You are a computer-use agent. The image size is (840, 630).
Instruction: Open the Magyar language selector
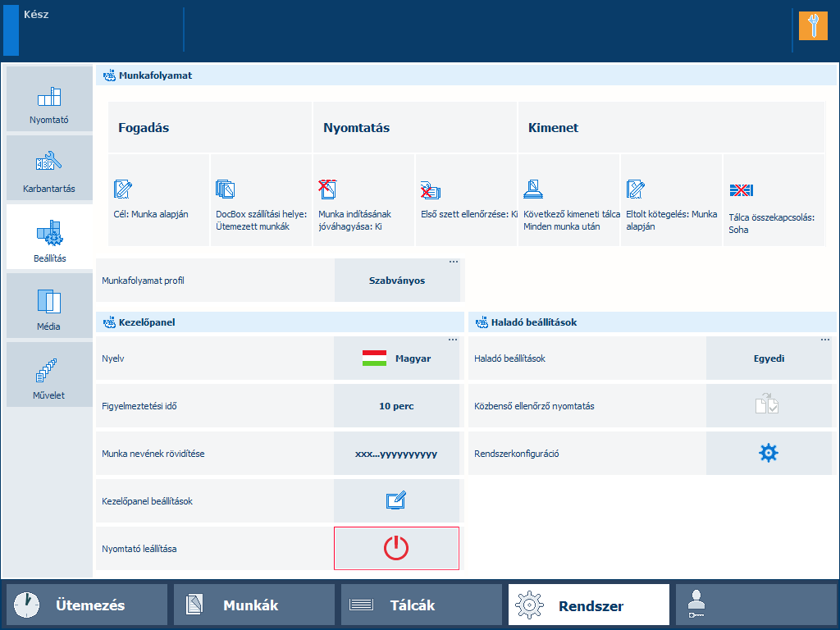pos(397,358)
